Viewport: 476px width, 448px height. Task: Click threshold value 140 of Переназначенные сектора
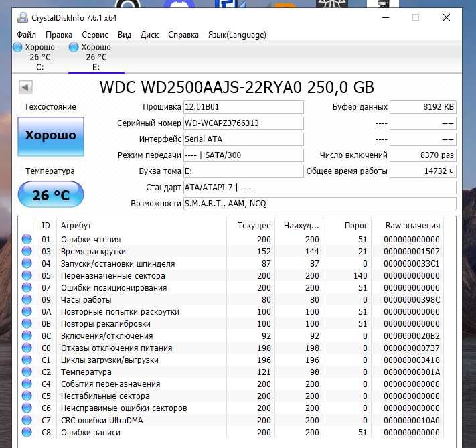click(x=360, y=276)
